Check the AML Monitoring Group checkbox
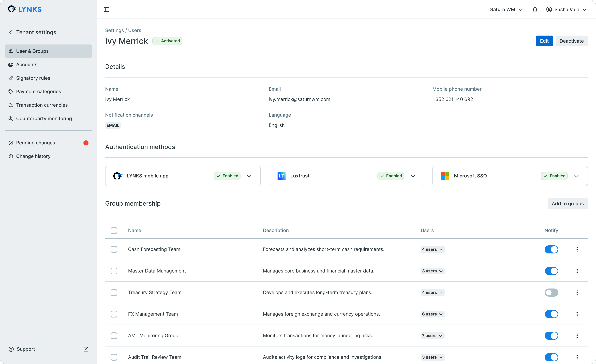Image resolution: width=596 pixels, height=364 pixels. pyautogui.click(x=114, y=336)
